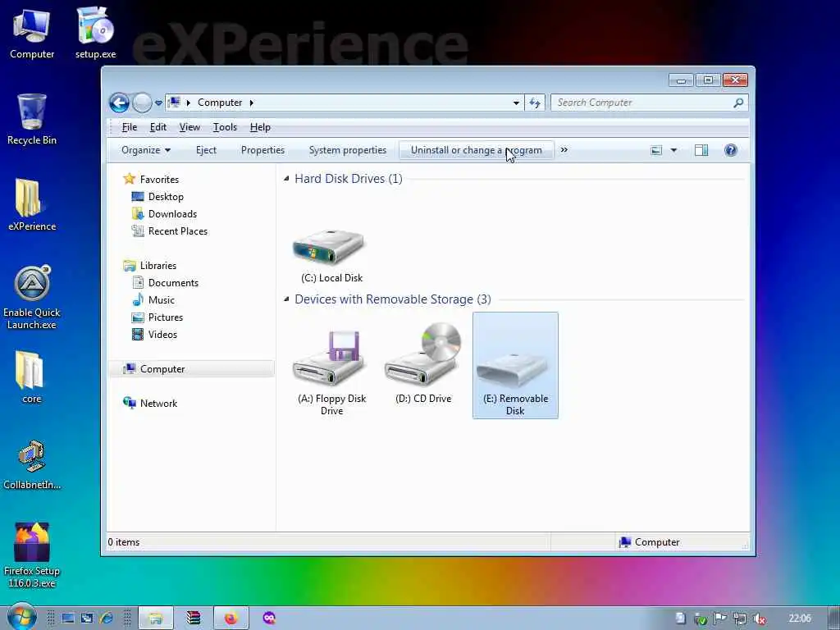Viewport: 840px width, 630px height.
Task: Click the Action Center flag icon
Action: click(720, 619)
